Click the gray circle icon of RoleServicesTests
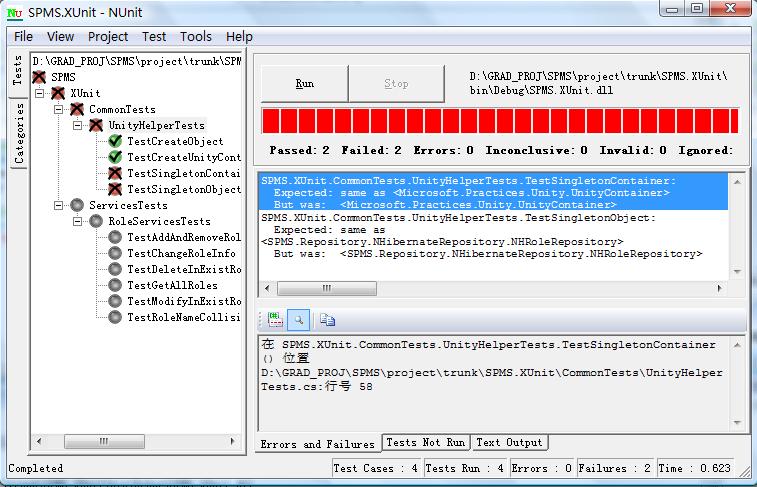The height and width of the screenshot is (487, 757). tap(96, 221)
